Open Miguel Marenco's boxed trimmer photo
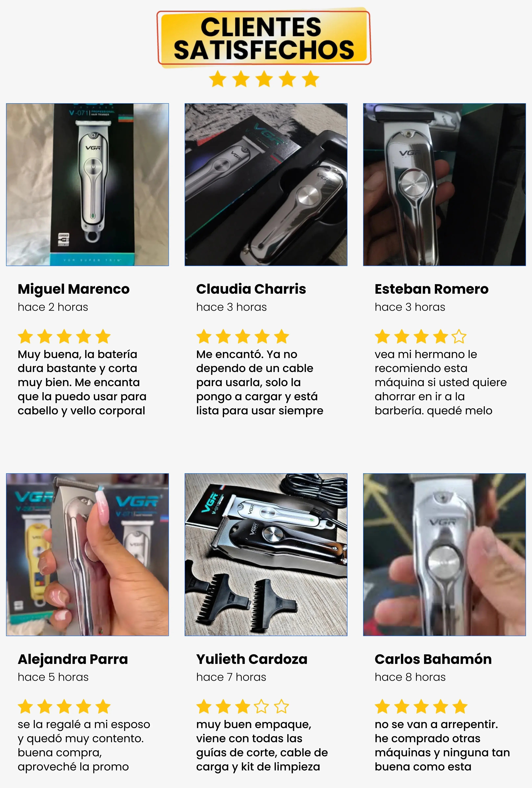This screenshot has height=788, width=532. click(88, 185)
